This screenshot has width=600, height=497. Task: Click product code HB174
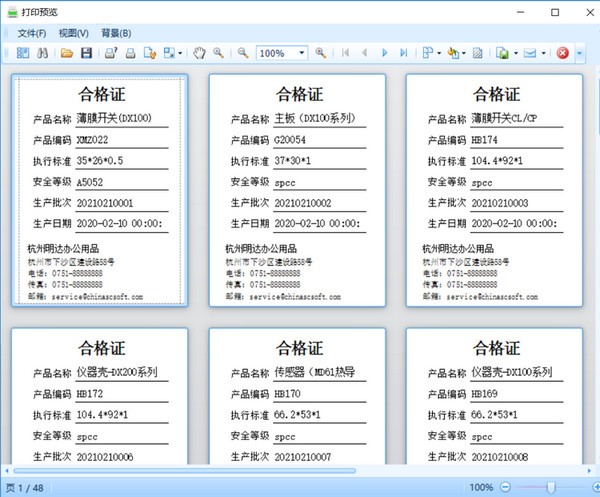pyautogui.click(x=484, y=140)
